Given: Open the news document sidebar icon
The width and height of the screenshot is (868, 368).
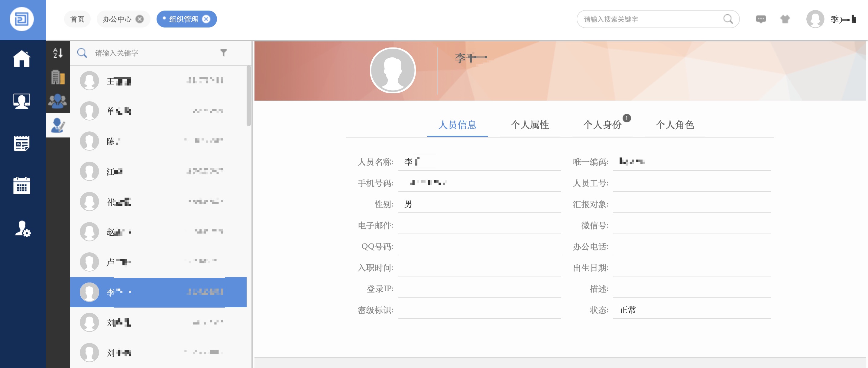Looking at the screenshot, I should [21, 144].
